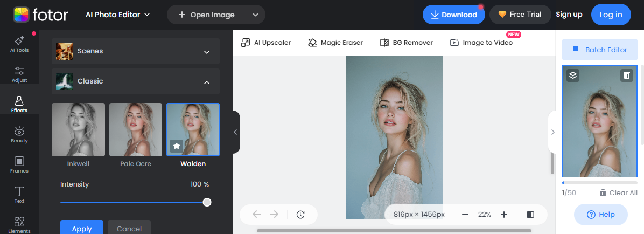The image size is (644, 234).
Task: Toggle the before/after compare icon
Action: click(x=530, y=214)
